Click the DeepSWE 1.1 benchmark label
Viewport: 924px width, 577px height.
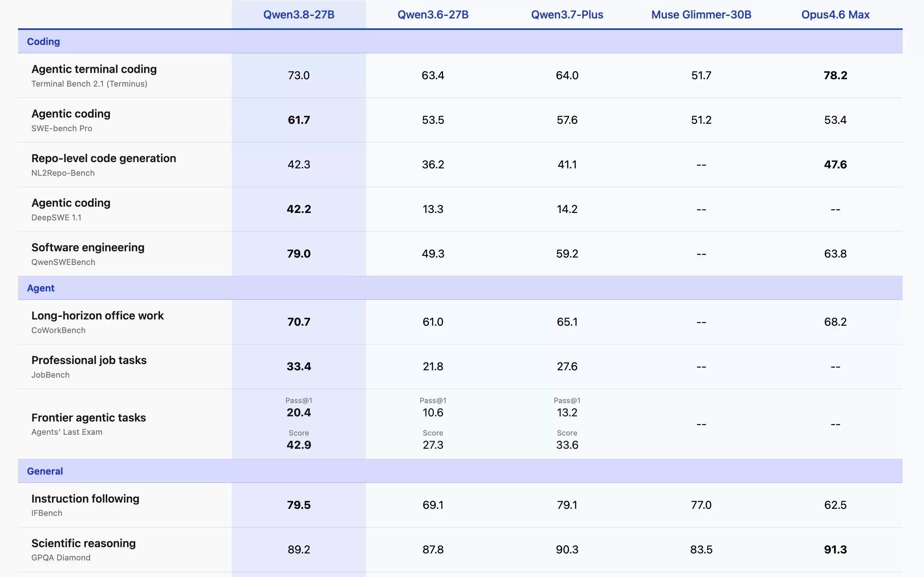pyautogui.click(x=56, y=217)
